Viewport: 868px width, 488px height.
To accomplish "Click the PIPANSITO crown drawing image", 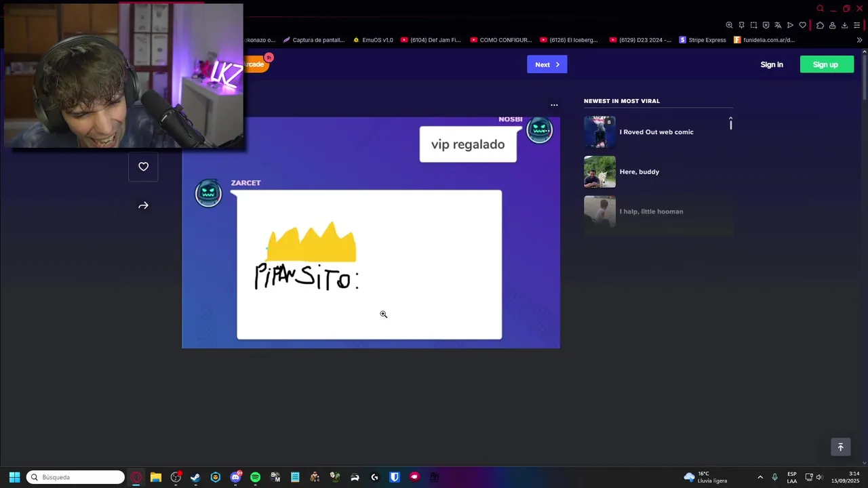I will point(370,264).
